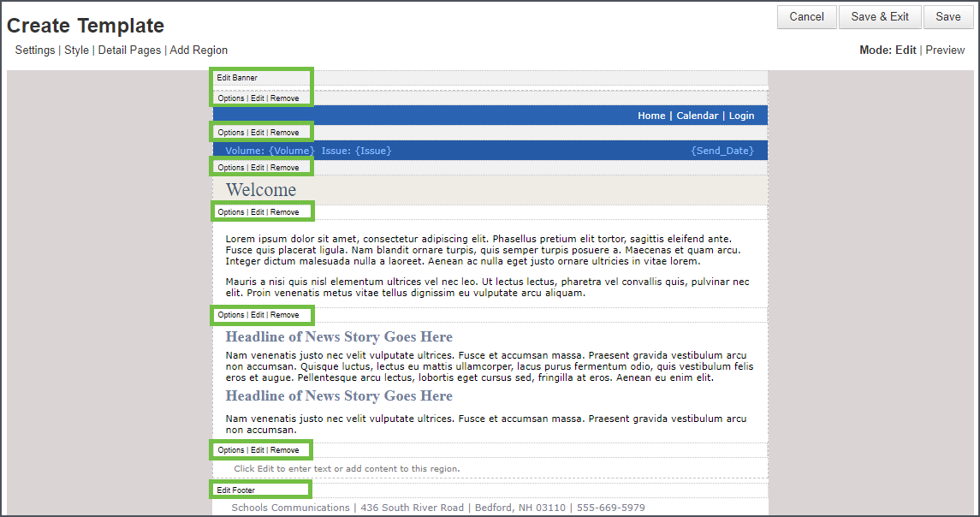Screen dimensions: 980x517
Task: Click the Edit Banner link
Action: click(237, 78)
